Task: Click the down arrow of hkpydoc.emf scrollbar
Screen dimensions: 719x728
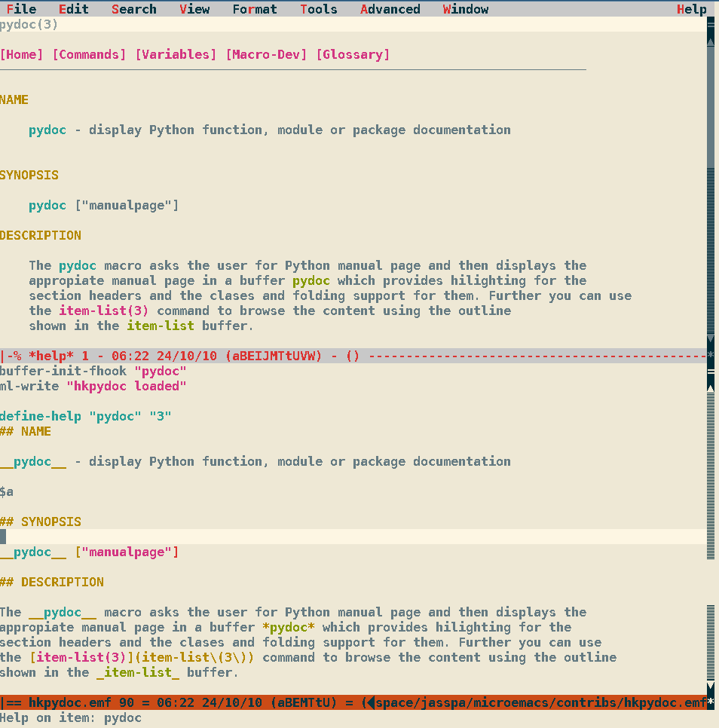Action: pos(711,687)
